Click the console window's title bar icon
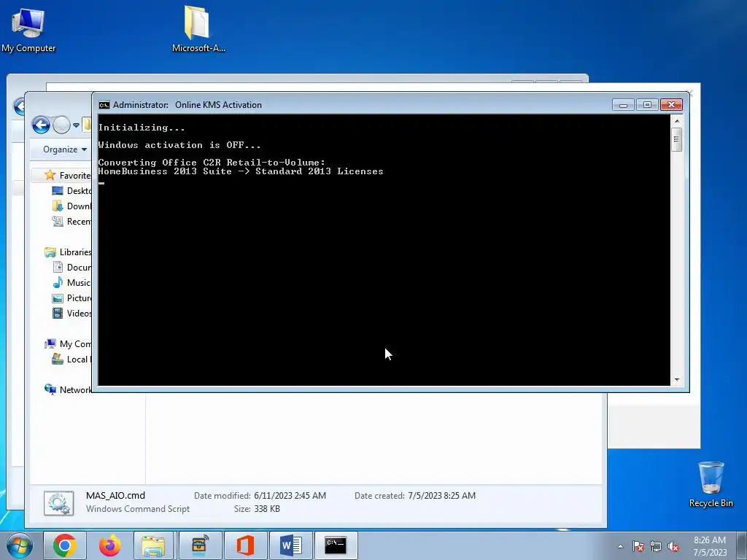This screenshot has height=560, width=747. (104, 105)
